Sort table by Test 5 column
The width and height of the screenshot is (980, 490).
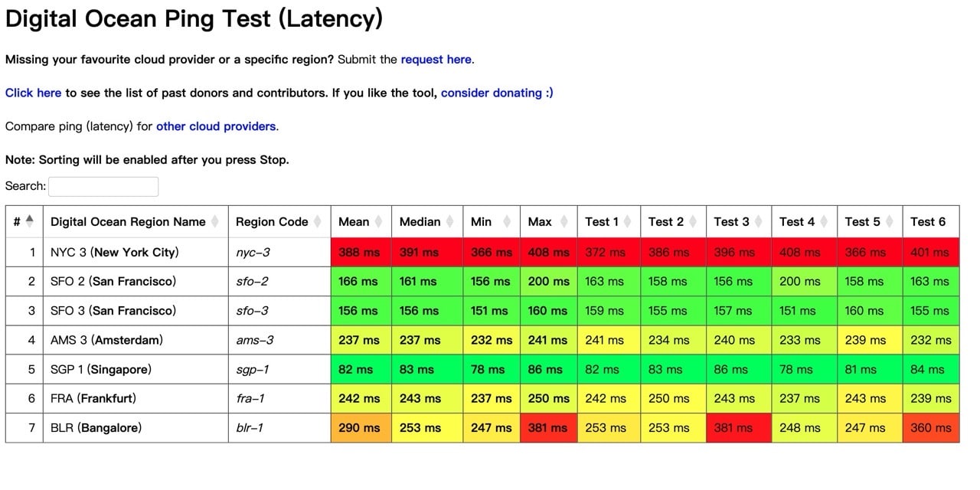(870, 221)
